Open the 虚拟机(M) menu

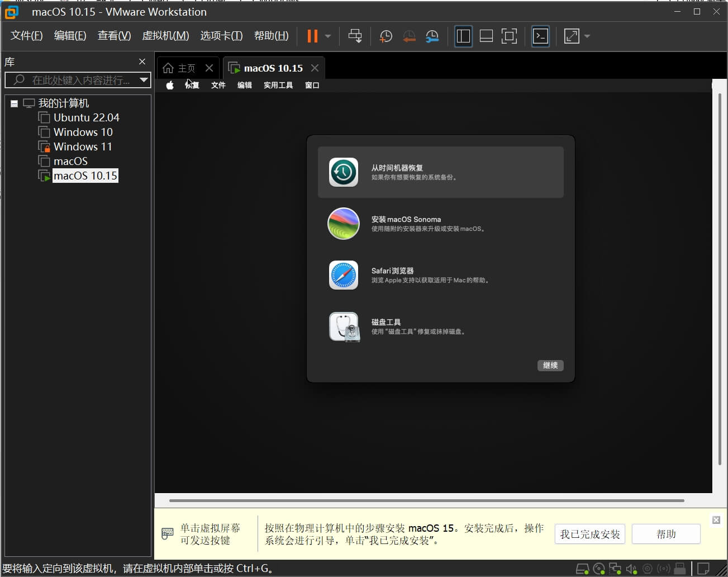(165, 36)
